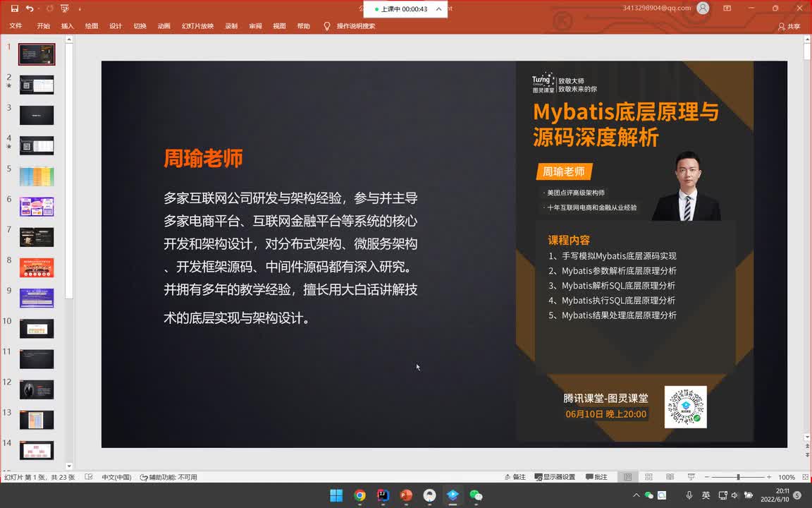Screen dimensions: 812x508
Task: Click the 操作说明搜索 search box
Action: click(x=356, y=26)
